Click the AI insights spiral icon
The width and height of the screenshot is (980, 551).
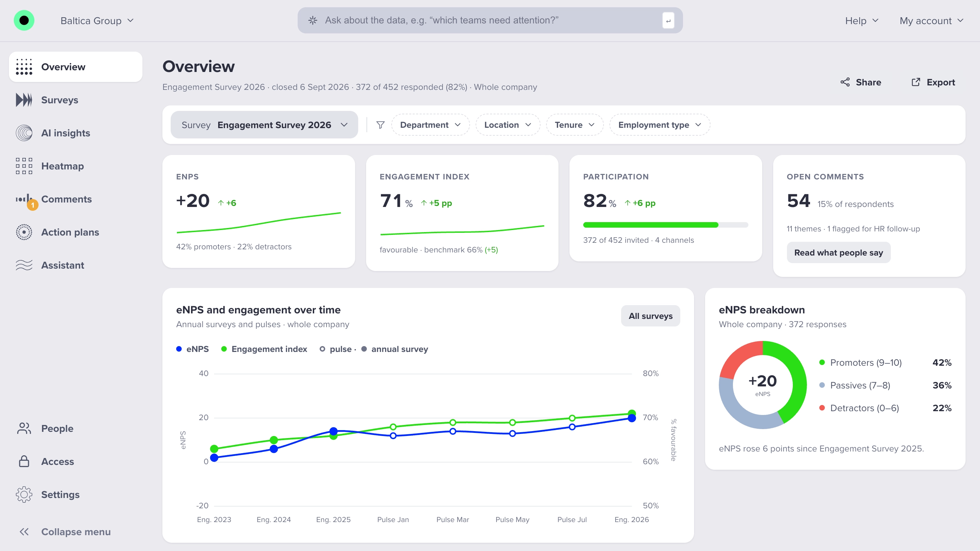point(24,133)
